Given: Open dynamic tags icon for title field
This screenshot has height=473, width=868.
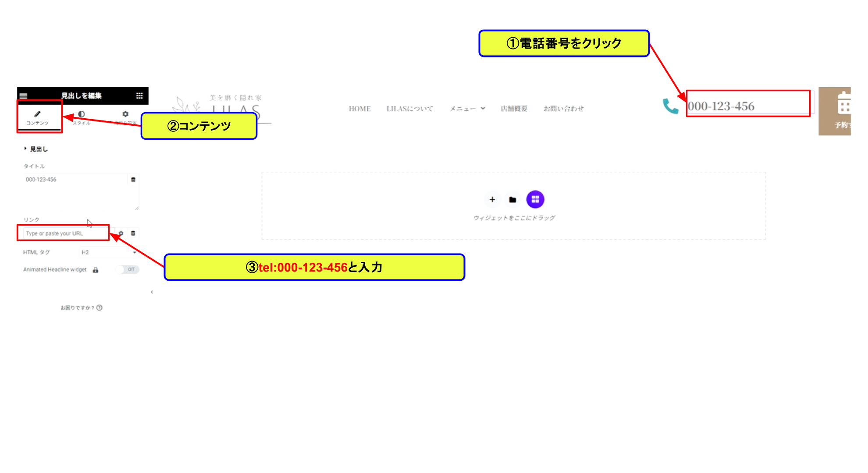Looking at the screenshot, I should pos(133,180).
